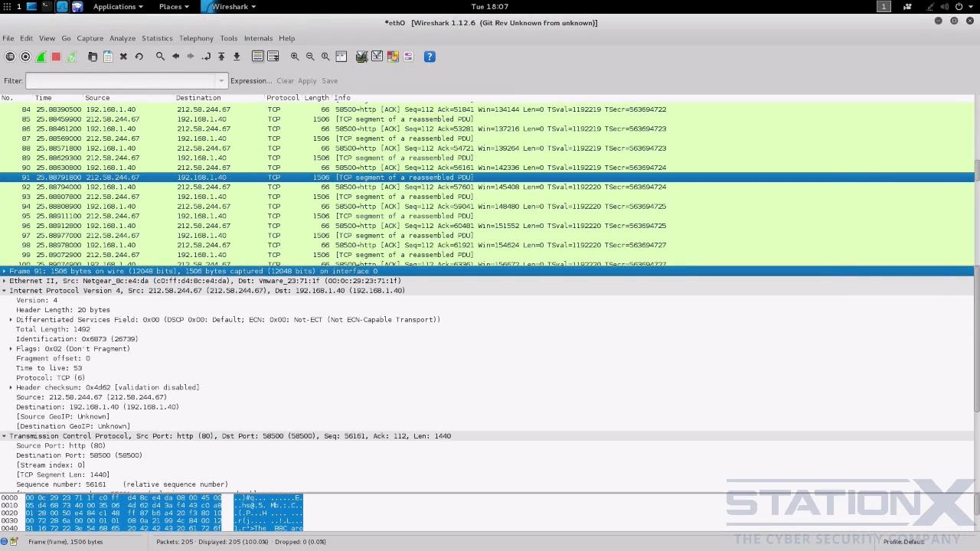Collapse the Internet Protocol Version 4 node
This screenshot has width=980, height=551.
click(x=4, y=291)
